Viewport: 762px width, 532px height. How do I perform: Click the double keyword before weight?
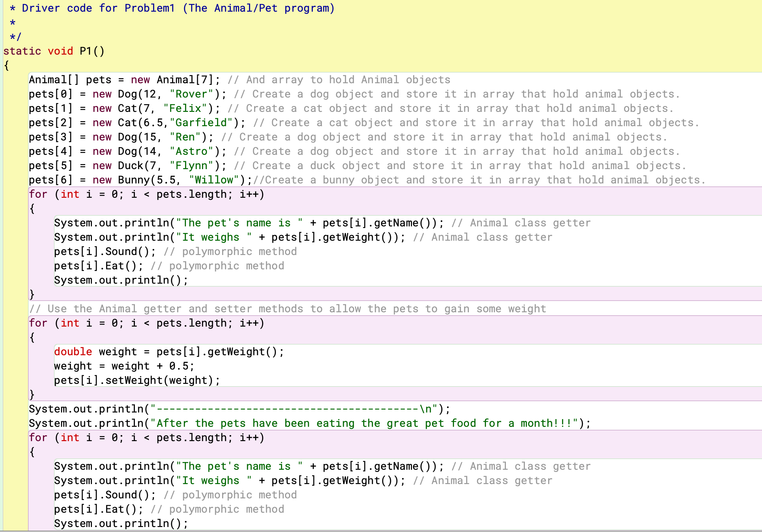[x=73, y=352]
